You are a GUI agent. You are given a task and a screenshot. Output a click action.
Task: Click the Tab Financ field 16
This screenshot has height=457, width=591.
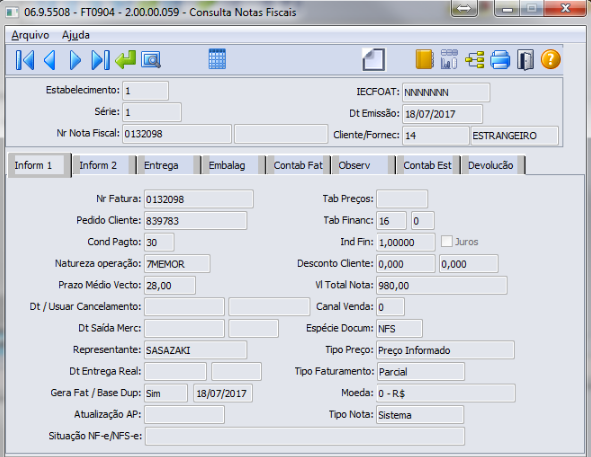pyautogui.click(x=391, y=221)
